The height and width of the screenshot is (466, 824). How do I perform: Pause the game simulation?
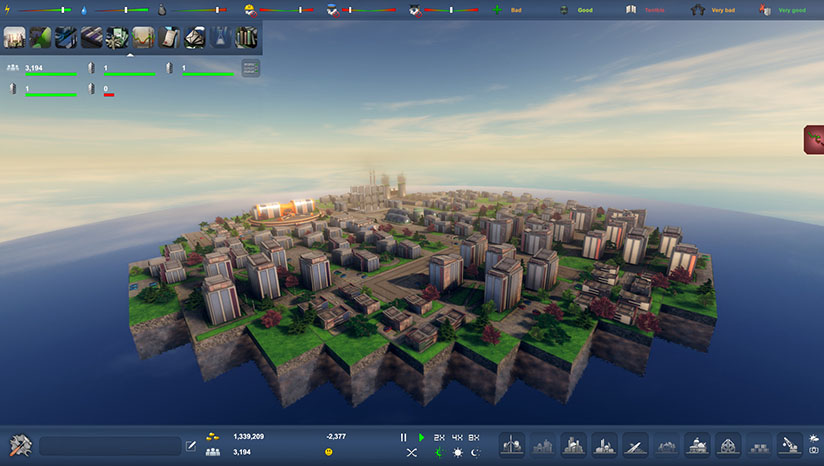403,437
